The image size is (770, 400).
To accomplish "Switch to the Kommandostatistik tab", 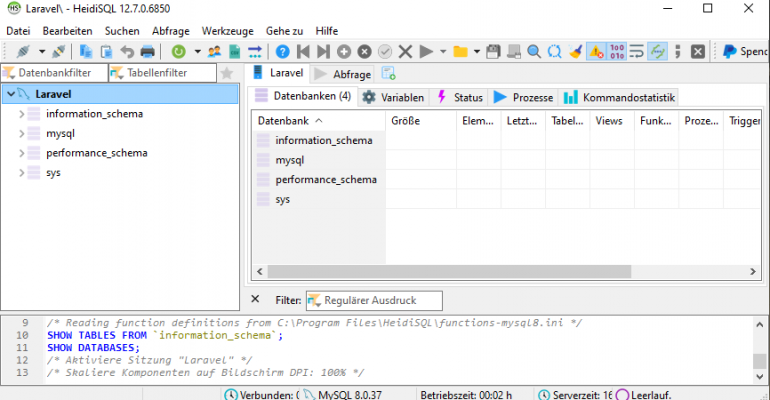I will (x=619, y=97).
